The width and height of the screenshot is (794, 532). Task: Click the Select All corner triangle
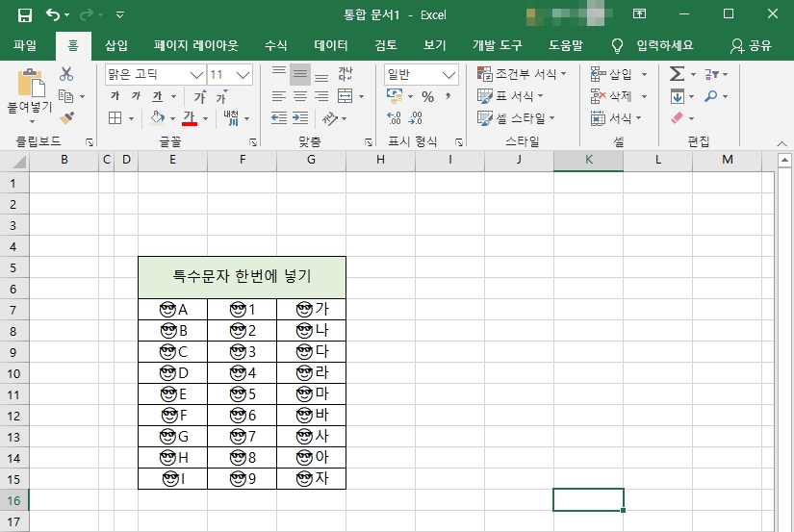[19, 161]
